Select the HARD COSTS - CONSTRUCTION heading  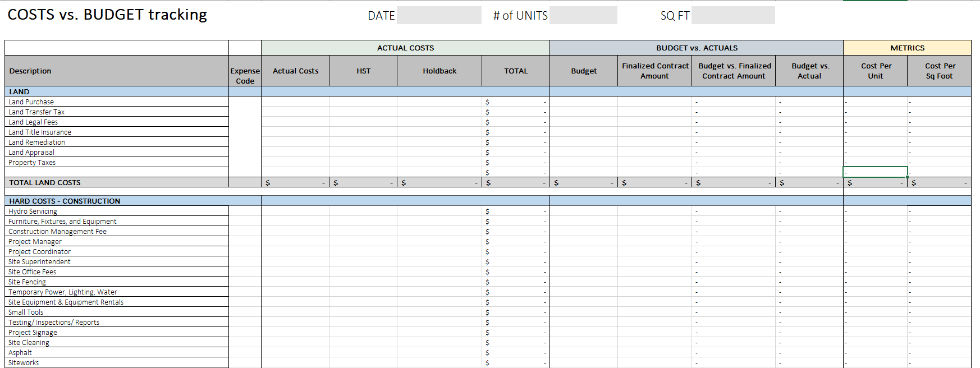coord(65,201)
